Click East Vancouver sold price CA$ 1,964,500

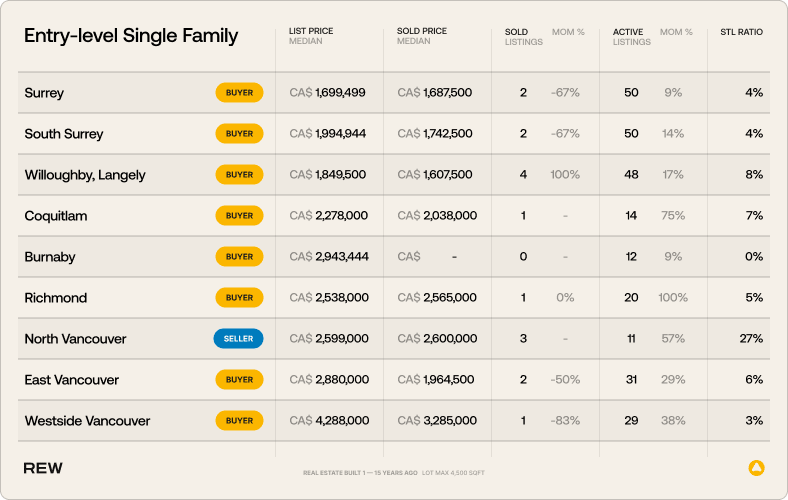pyautogui.click(x=436, y=379)
